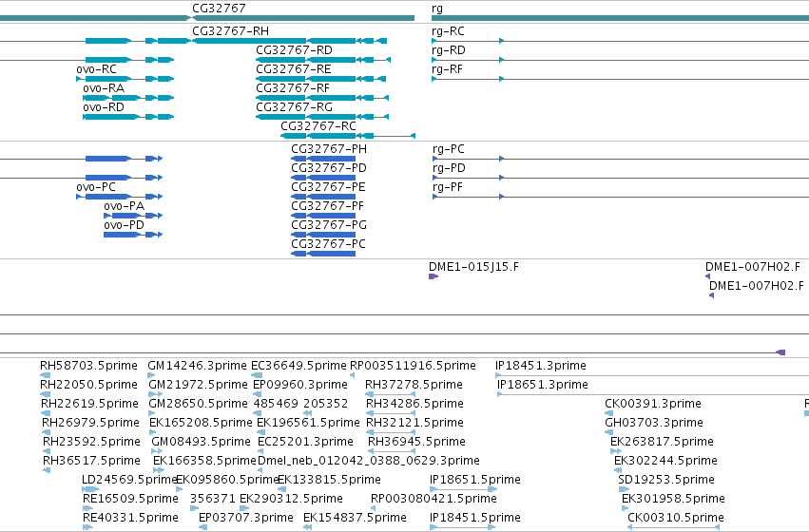
Task: Select the ovo-RA transcript label
Action: coord(104,88)
